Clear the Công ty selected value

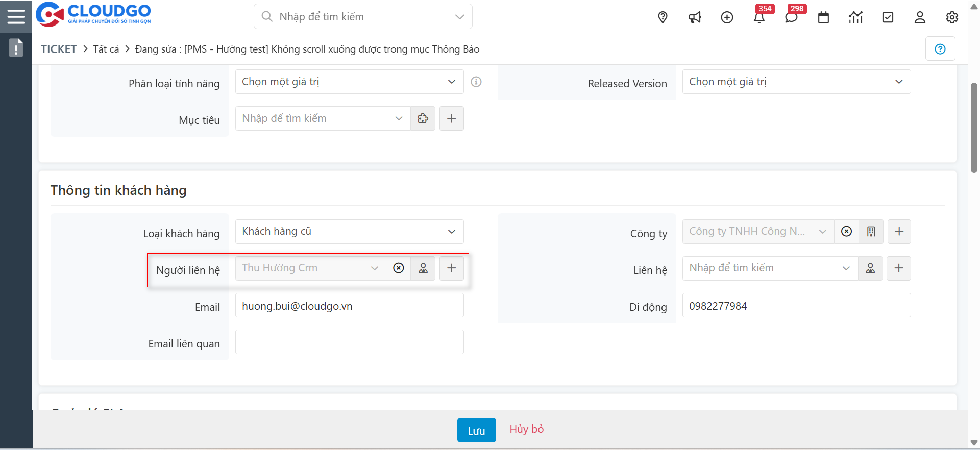(846, 232)
